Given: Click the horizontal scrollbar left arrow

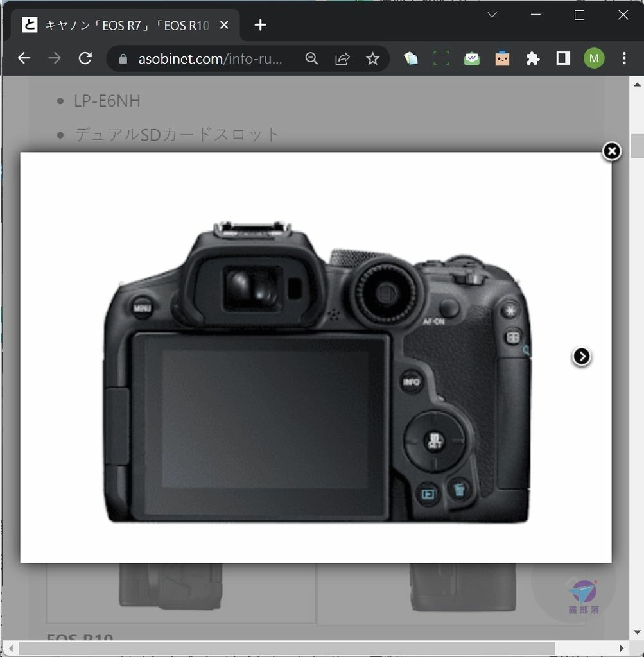Looking at the screenshot, I should 11,648.
